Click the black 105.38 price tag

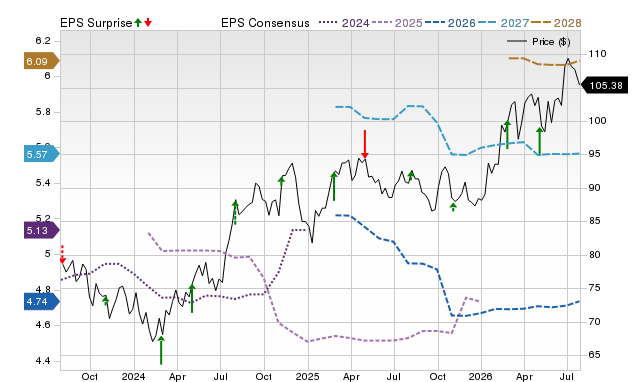pyautogui.click(x=604, y=85)
